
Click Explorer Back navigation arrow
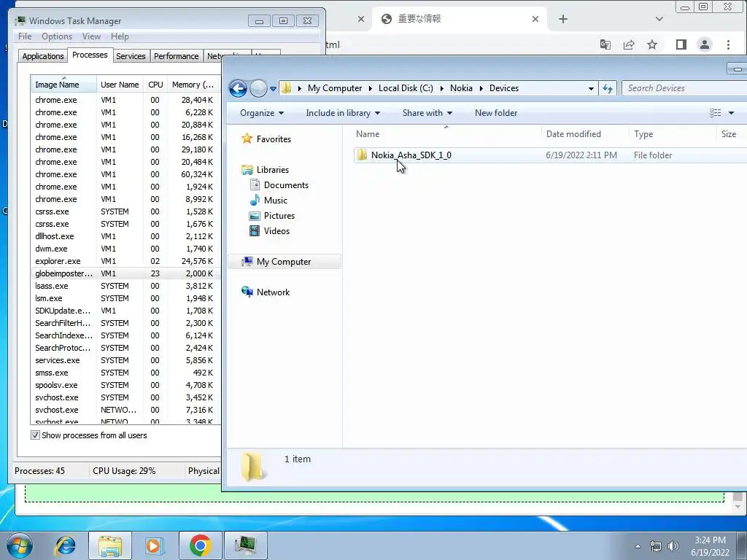coord(238,88)
